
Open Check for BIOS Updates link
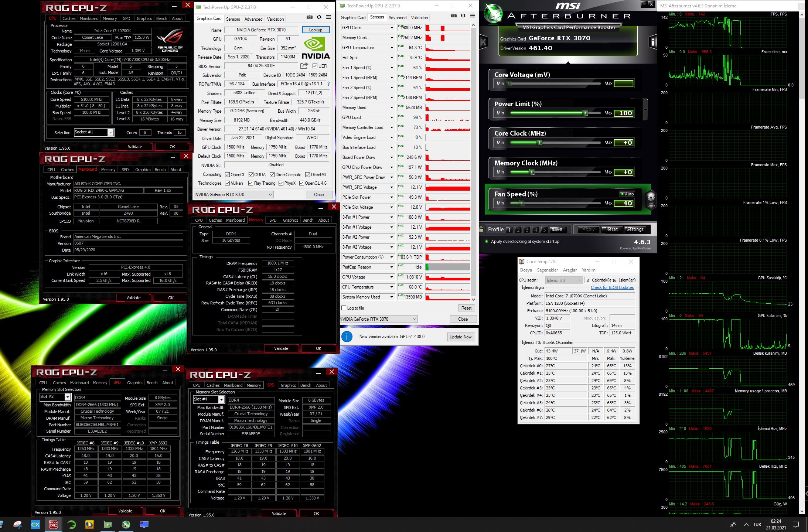pos(612,287)
